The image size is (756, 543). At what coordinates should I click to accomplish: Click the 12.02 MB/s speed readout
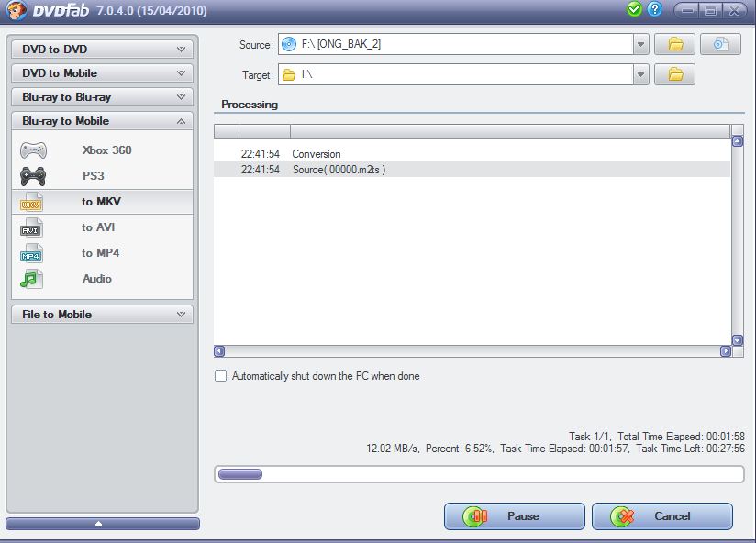pyautogui.click(x=392, y=449)
